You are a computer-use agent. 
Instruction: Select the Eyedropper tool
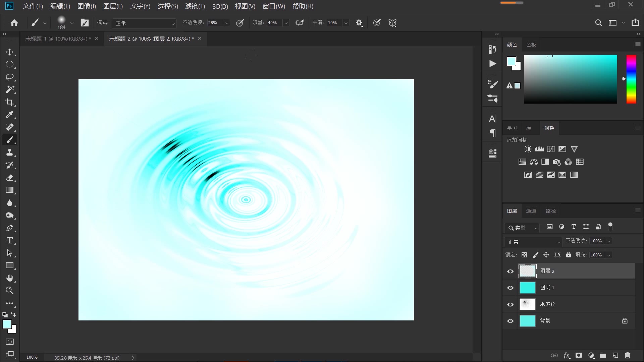pyautogui.click(x=9, y=115)
